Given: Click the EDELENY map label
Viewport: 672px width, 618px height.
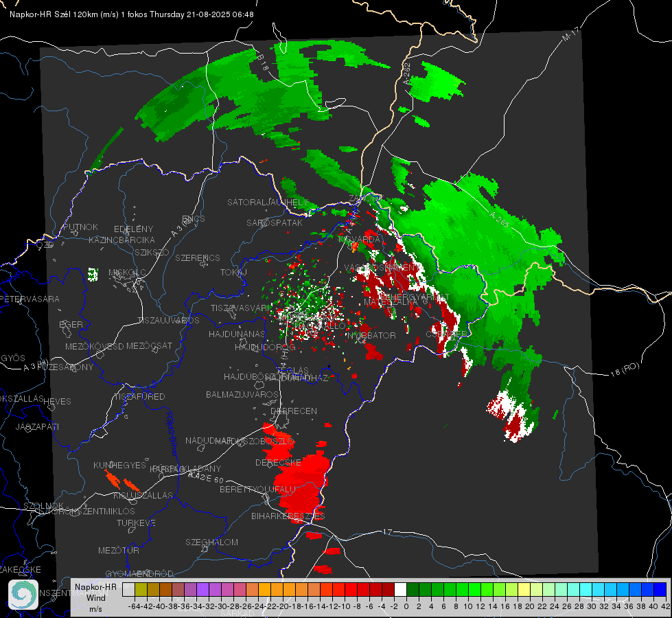Looking at the screenshot, I should point(133,229).
